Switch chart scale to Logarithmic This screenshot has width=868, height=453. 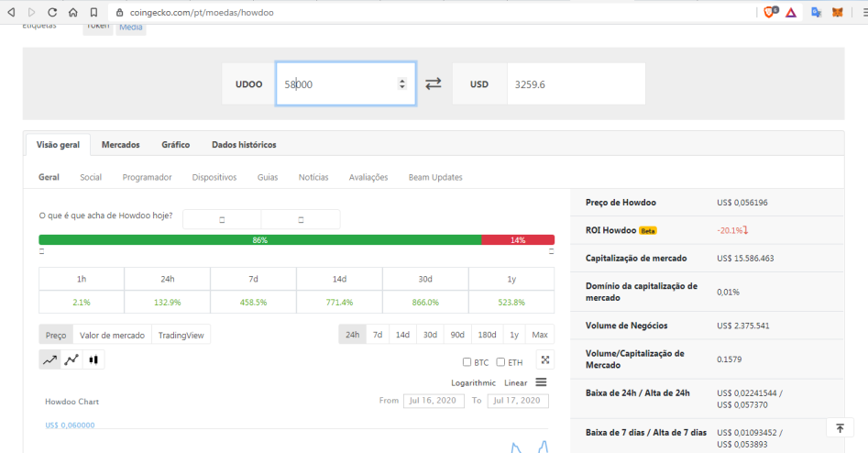[473, 382]
